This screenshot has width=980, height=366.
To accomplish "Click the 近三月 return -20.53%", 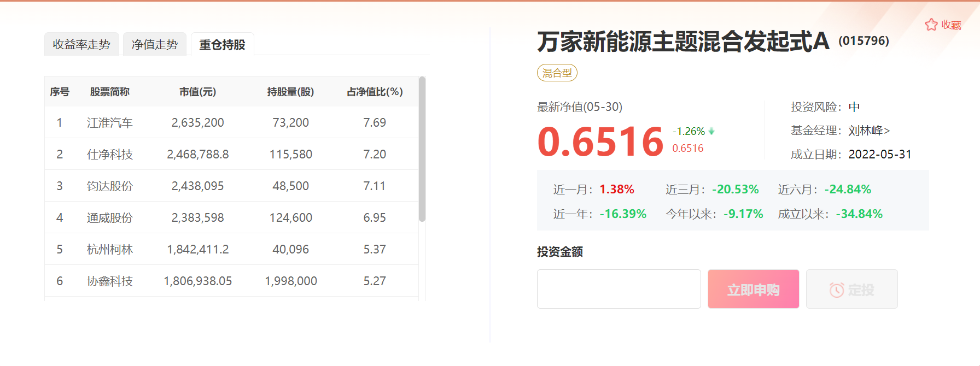I will point(736,190).
